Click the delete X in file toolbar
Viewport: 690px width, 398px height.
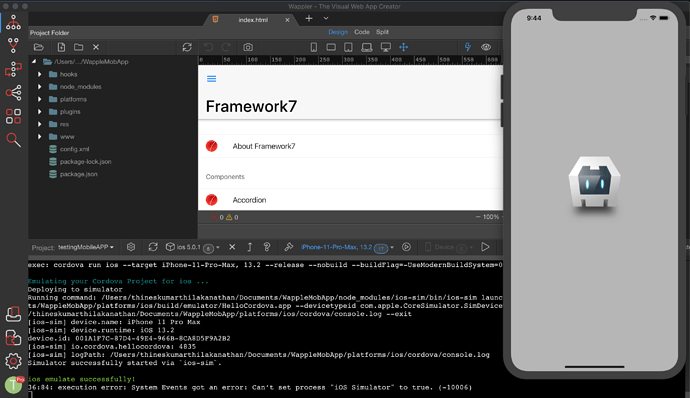click(x=96, y=47)
